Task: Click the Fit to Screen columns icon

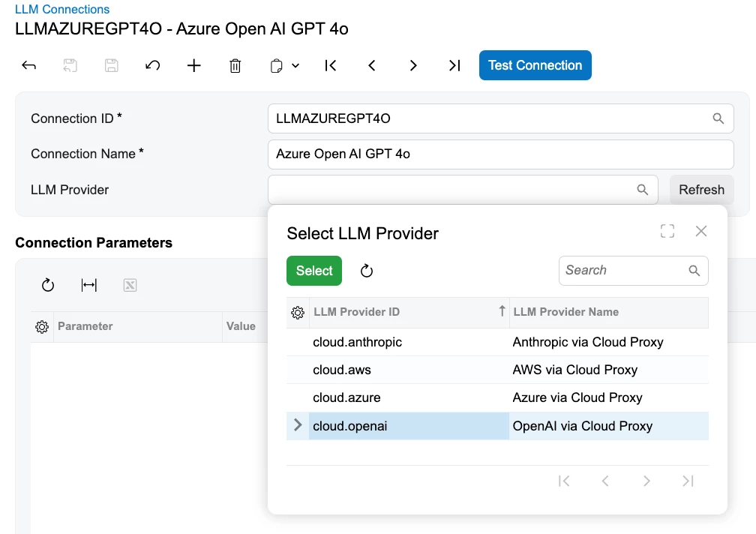Action: (x=89, y=285)
